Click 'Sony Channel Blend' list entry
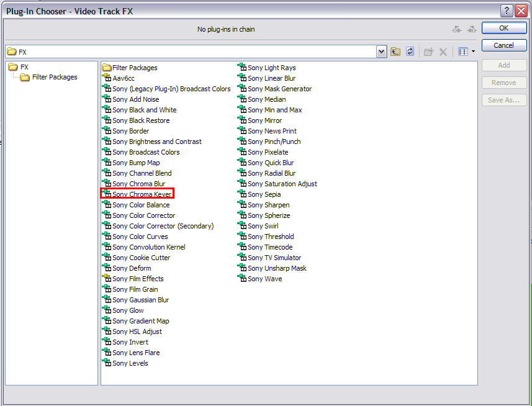 coord(142,173)
